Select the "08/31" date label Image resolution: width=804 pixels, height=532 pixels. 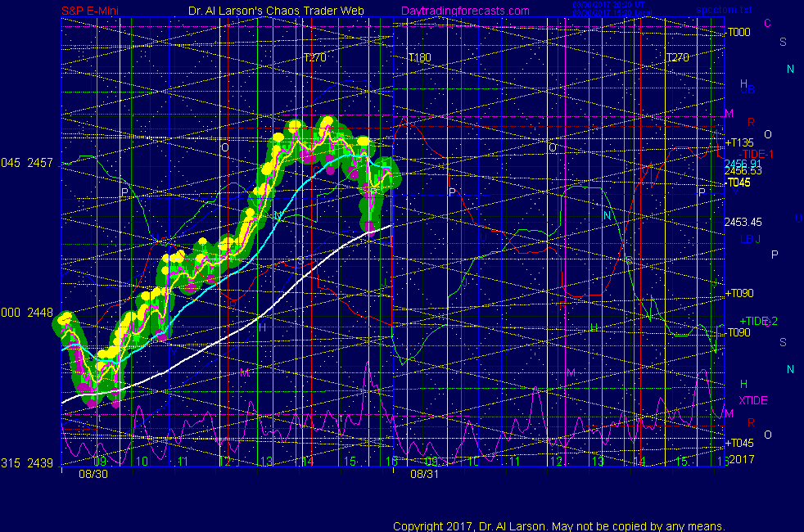tap(425, 474)
